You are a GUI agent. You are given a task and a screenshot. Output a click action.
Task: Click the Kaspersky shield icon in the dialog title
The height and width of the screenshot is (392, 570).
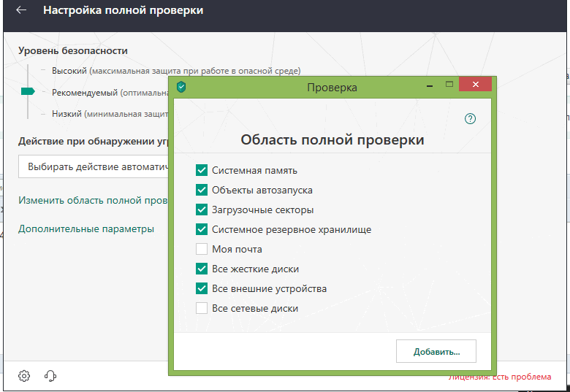(181, 87)
